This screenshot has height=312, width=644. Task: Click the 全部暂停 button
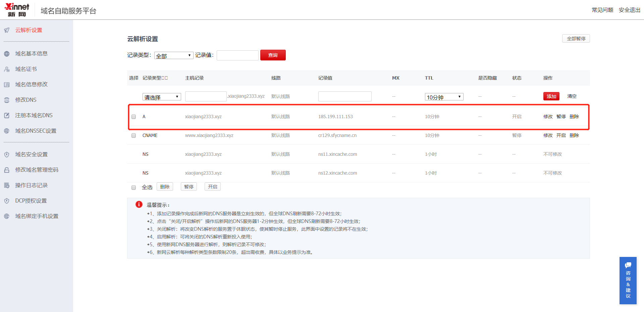[x=576, y=39]
